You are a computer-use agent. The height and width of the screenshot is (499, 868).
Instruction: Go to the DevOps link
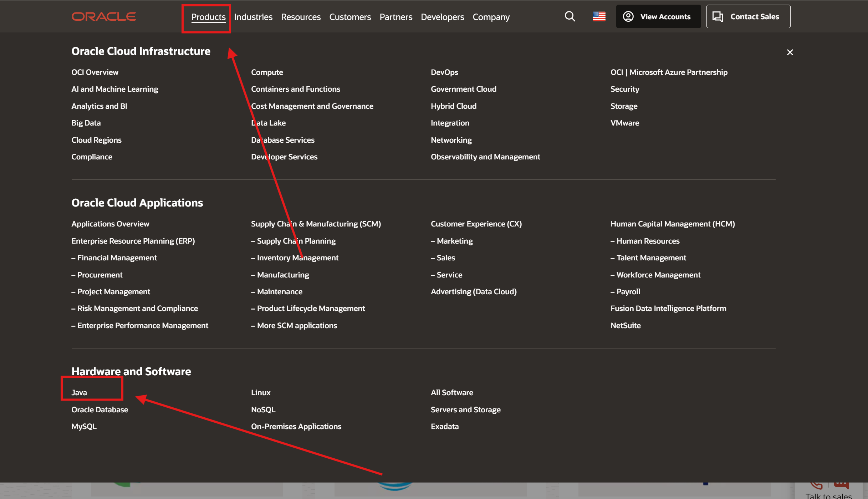tap(444, 72)
